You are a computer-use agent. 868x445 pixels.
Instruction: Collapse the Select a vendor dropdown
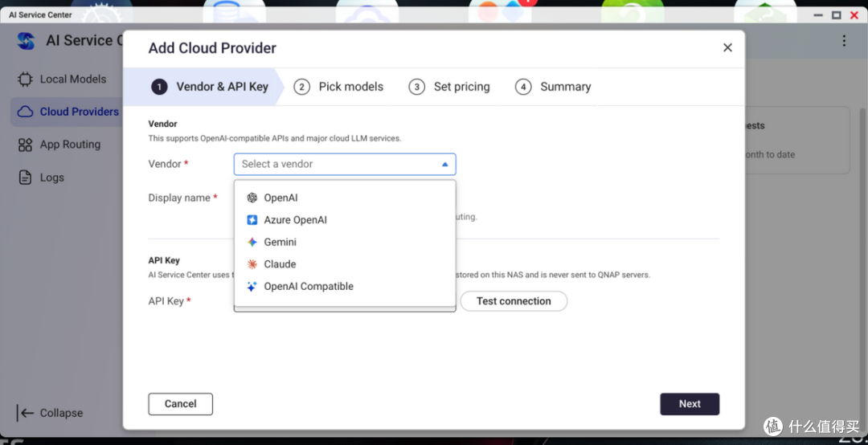[444, 165]
